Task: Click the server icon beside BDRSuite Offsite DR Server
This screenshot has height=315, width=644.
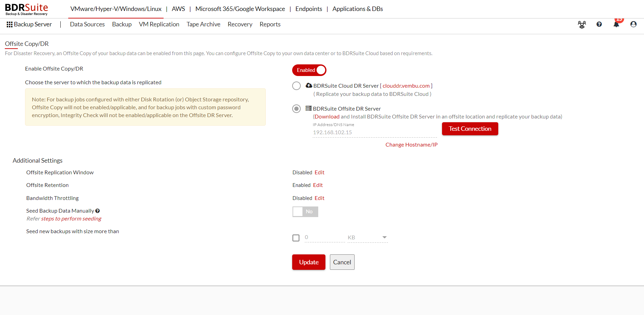Action: click(x=309, y=108)
